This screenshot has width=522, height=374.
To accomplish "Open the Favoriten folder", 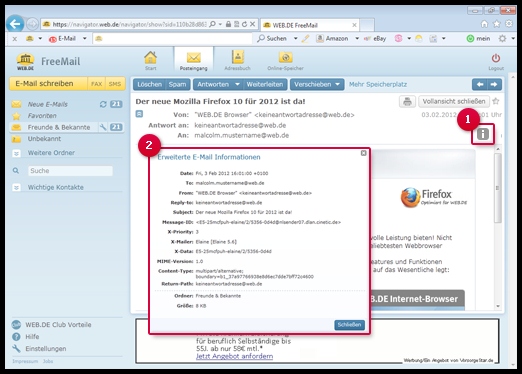I will tap(42, 116).
